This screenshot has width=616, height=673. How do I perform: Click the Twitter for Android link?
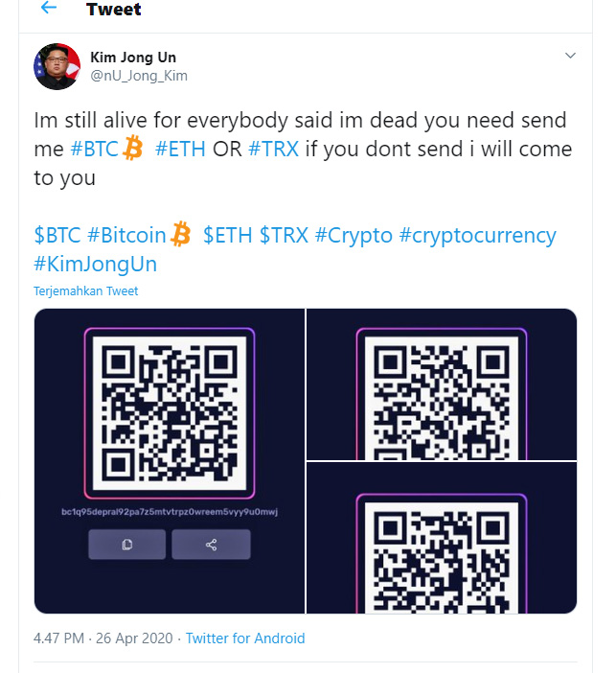245,638
